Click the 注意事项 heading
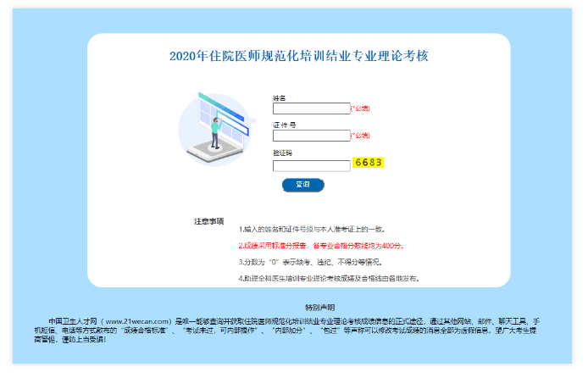 click(208, 221)
